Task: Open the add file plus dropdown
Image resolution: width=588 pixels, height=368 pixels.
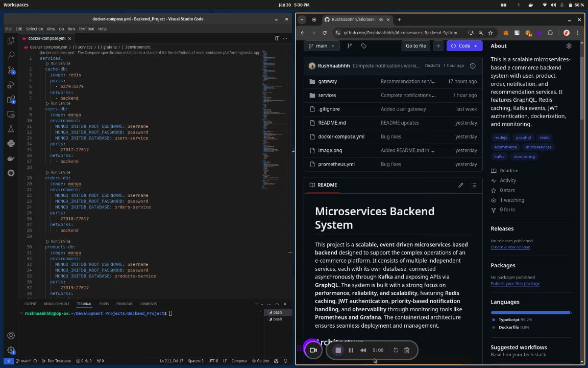Action: pos(438,46)
